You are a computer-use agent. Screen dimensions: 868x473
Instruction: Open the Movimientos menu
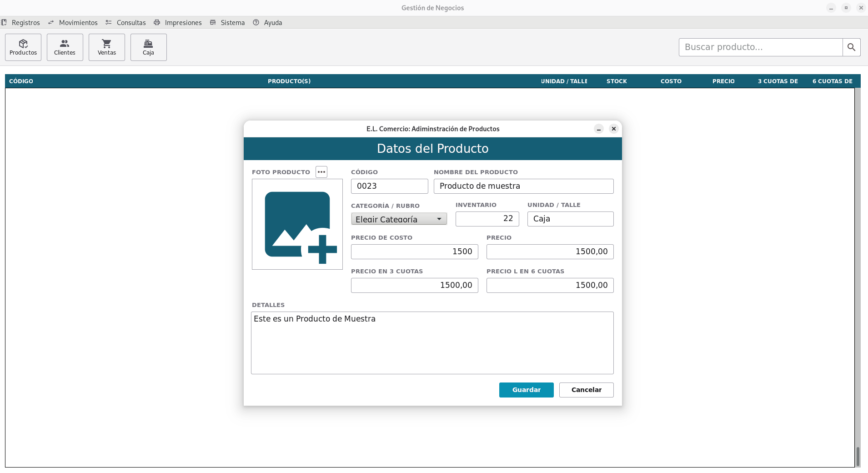pos(78,23)
